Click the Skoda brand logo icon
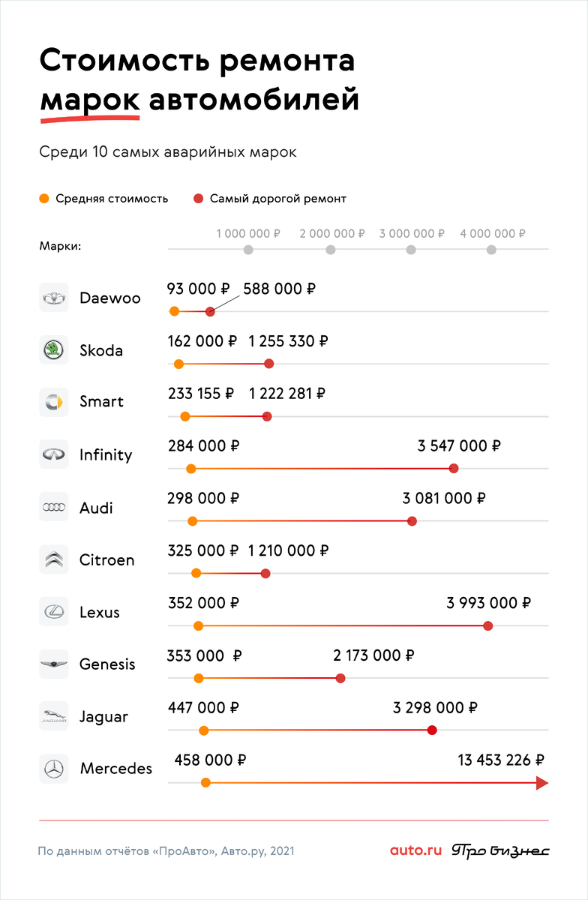 click(53, 350)
